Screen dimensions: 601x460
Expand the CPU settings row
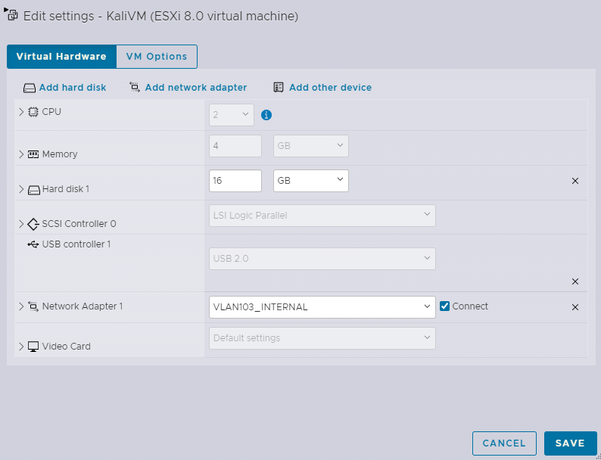pyautogui.click(x=21, y=111)
